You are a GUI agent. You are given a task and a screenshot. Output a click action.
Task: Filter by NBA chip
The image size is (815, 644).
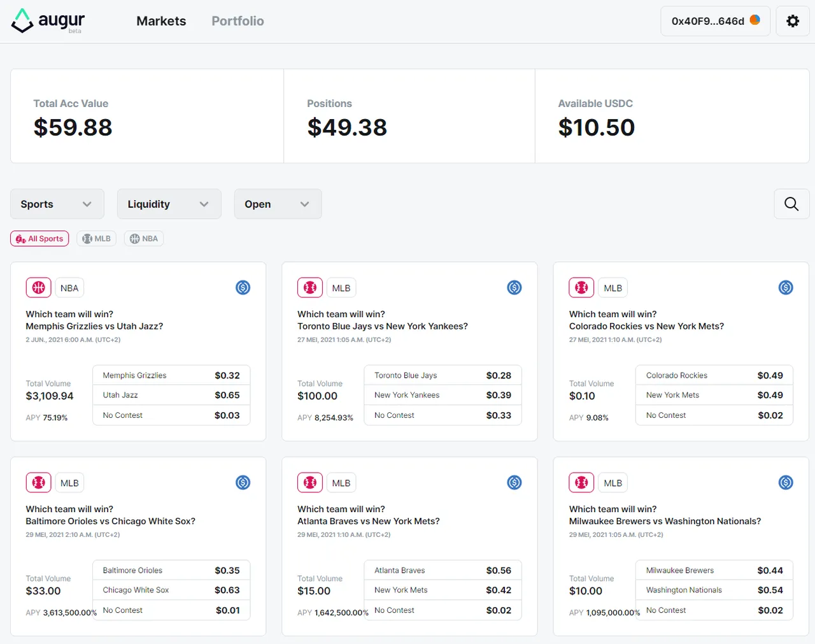click(144, 239)
